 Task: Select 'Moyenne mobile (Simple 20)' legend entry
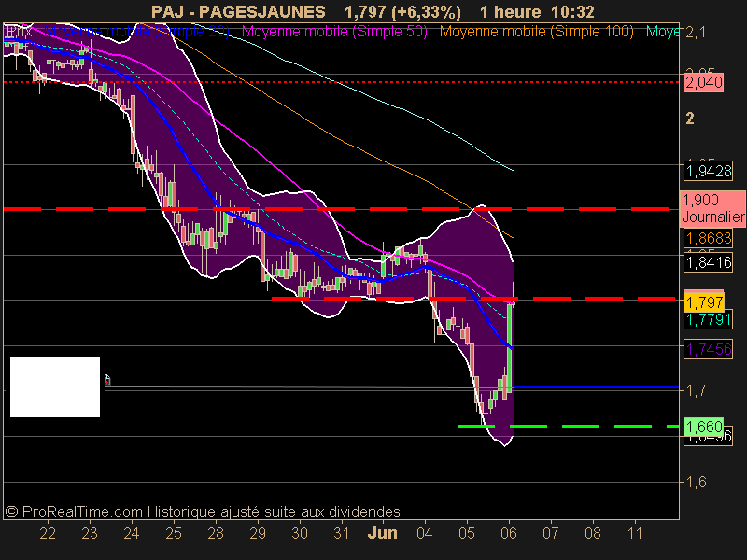tap(136, 32)
